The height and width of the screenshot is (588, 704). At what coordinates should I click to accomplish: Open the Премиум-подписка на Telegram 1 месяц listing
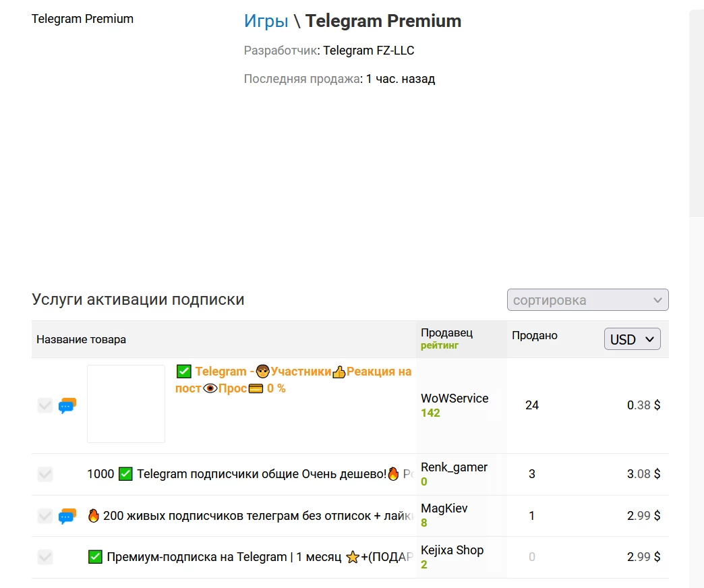250,557
